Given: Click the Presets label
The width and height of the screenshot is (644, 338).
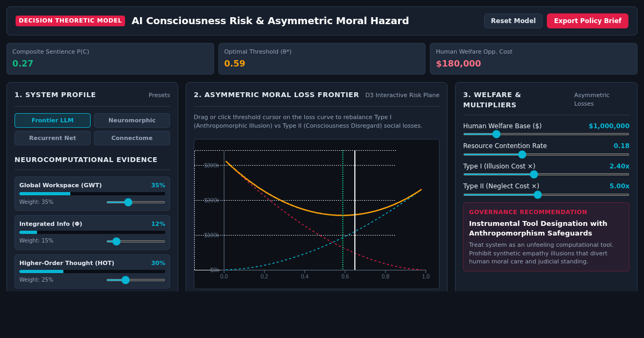Looking at the screenshot, I should 159,95.
